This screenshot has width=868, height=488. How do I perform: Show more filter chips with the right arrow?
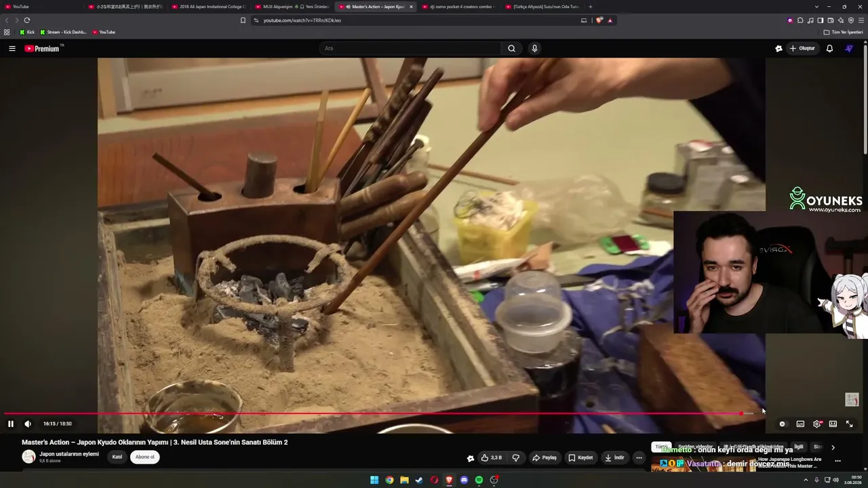click(833, 447)
